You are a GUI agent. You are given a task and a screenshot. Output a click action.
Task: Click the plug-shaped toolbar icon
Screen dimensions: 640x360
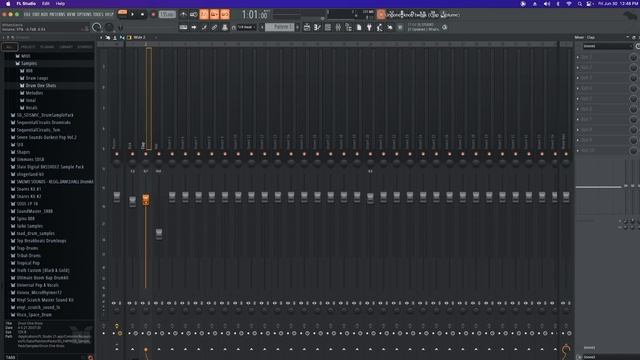369,27
